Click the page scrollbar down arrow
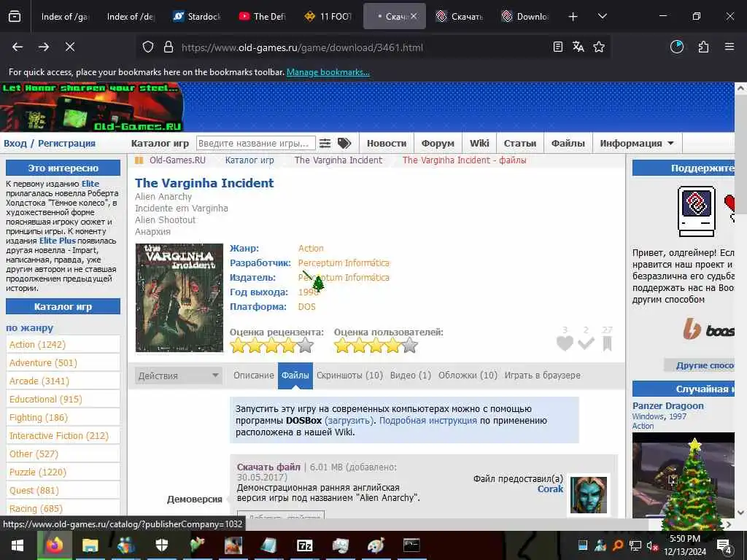Viewport: 747px width, 560px height. point(741,513)
